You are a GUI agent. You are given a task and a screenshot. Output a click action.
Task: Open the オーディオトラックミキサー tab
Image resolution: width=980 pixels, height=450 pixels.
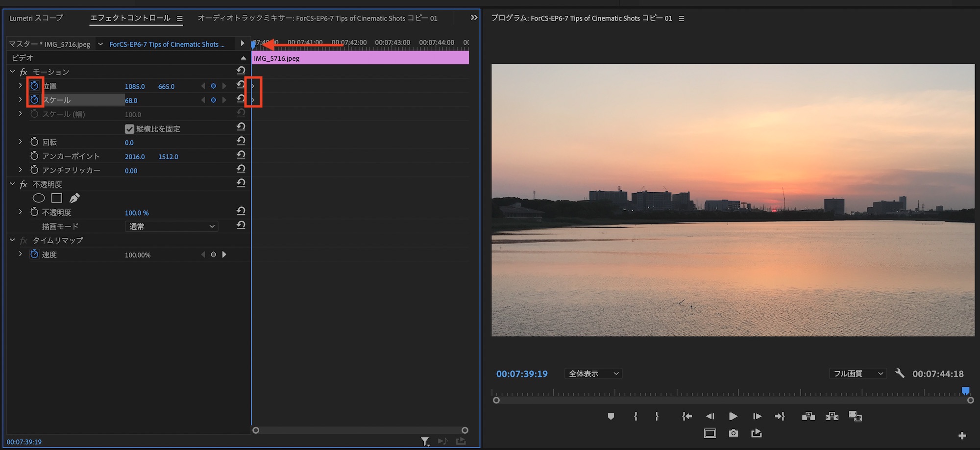click(x=317, y=18)
